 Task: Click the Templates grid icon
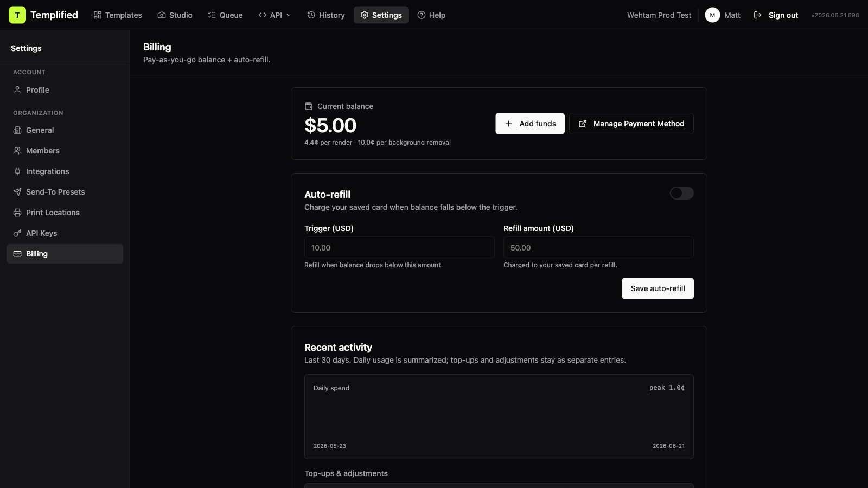98,15
